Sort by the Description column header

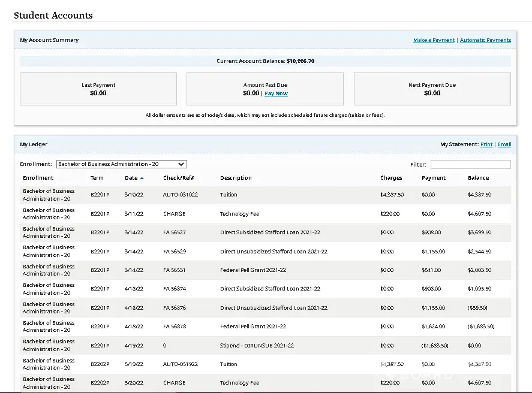click(236, 178)
